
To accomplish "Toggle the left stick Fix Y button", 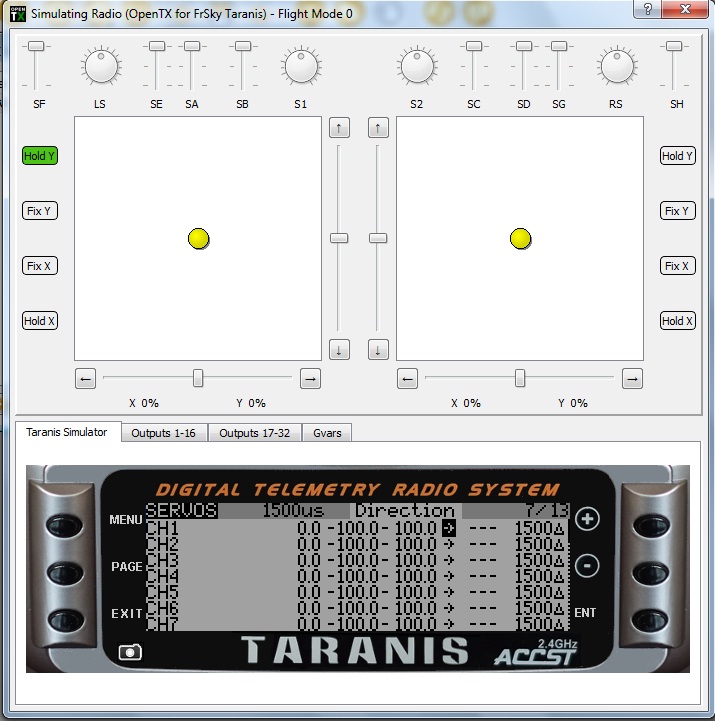I will tap(40, 211).
